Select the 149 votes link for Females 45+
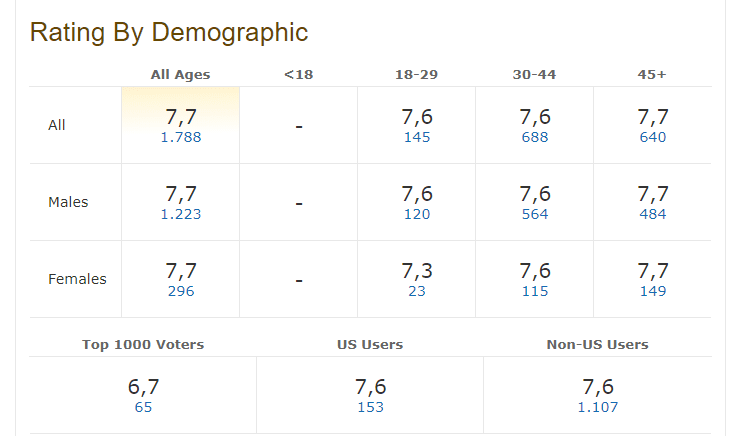738x436 pixels. (653, 291)
